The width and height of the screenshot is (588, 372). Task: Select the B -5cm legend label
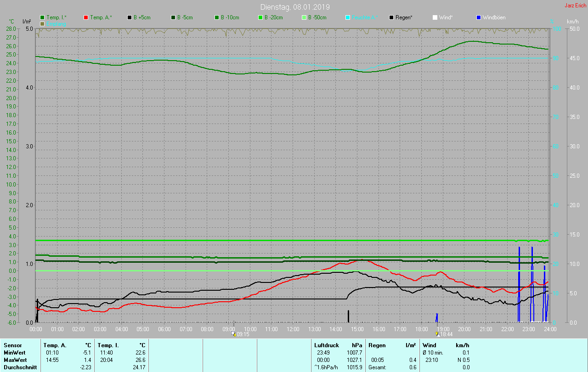coord(186,17)
